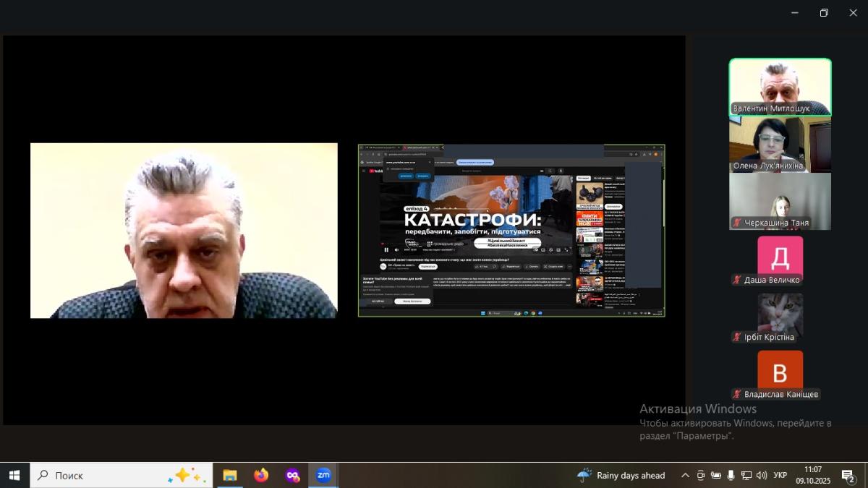The image size is (868, 488).
Task: Click the network icon in system tray
Action: tap(746, 475)
